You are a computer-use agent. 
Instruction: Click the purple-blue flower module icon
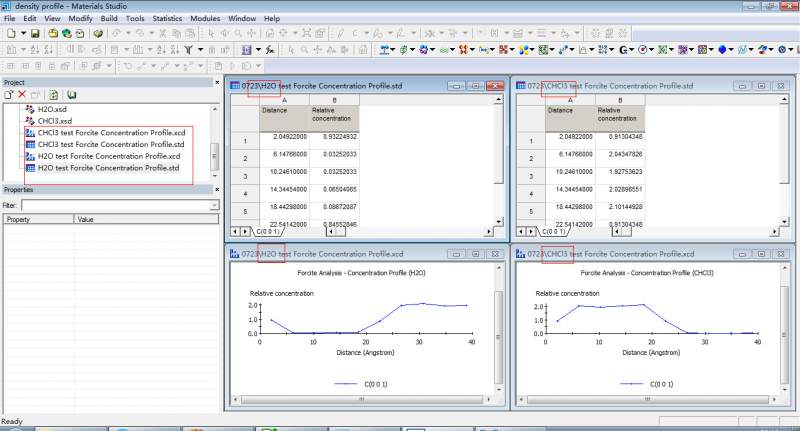423,49
